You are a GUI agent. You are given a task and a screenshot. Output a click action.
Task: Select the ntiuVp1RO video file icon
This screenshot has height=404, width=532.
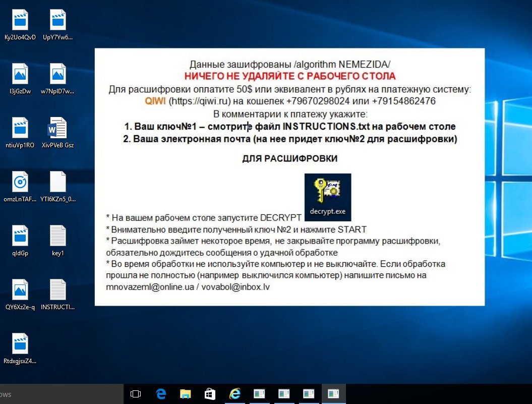point(20,128)
